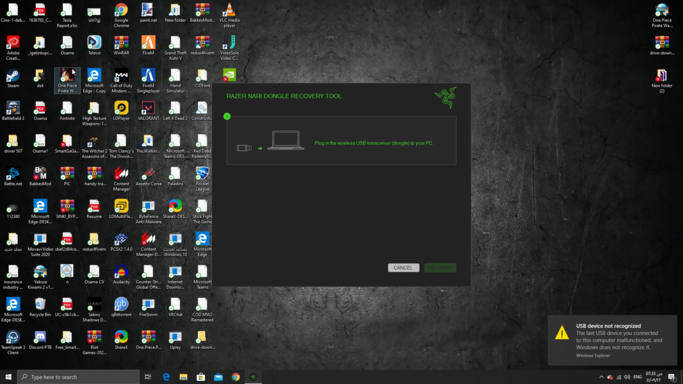Select the Battle.net desktop shortcut

13,176
